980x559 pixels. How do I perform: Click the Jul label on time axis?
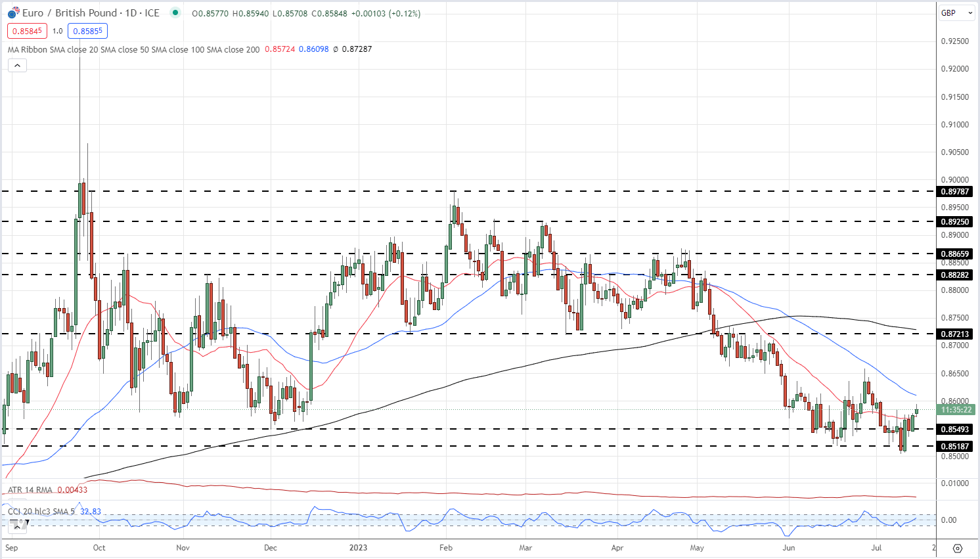876,548
